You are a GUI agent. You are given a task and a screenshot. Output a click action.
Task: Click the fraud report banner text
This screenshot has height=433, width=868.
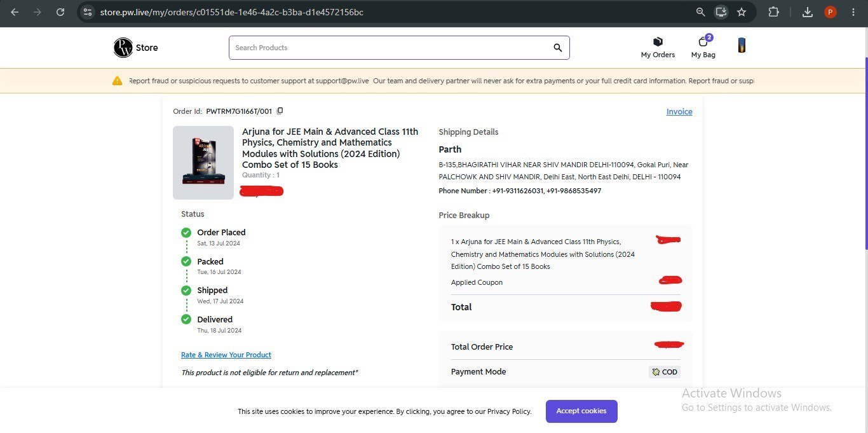(x=441, y=81)
